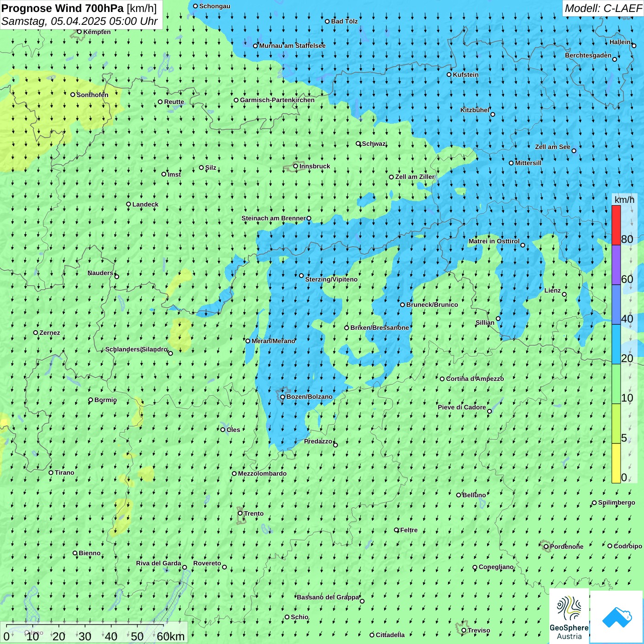This screenshot has height=644, width=644.
Task: Select the Kufstein location marker
Action: click(449, 75)
